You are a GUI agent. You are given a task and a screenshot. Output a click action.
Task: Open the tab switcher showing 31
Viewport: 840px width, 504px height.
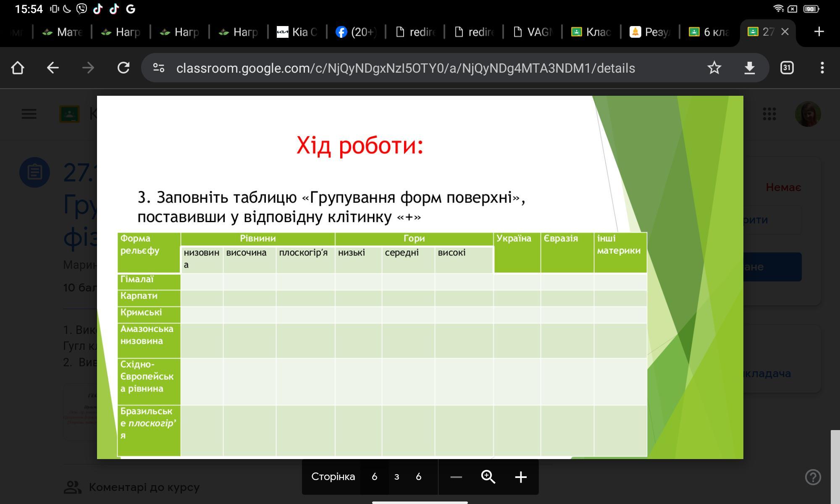click(x=787, y=68)
